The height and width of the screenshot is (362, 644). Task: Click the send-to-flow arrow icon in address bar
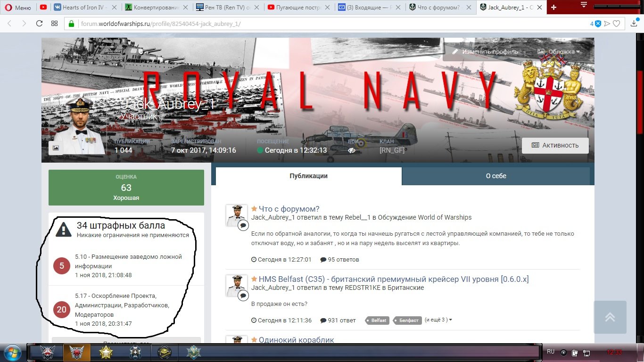(607, 24)
